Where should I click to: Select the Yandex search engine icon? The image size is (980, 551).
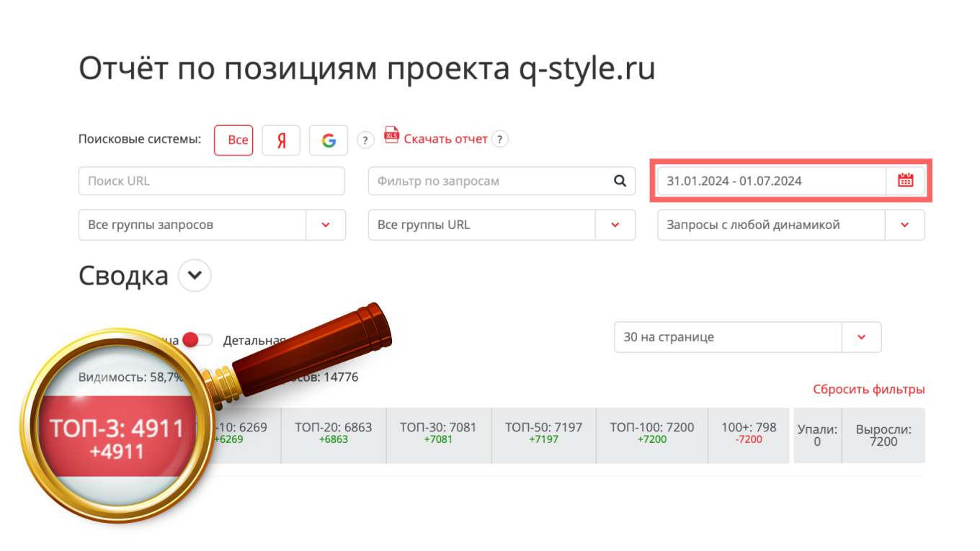(281, 140)
